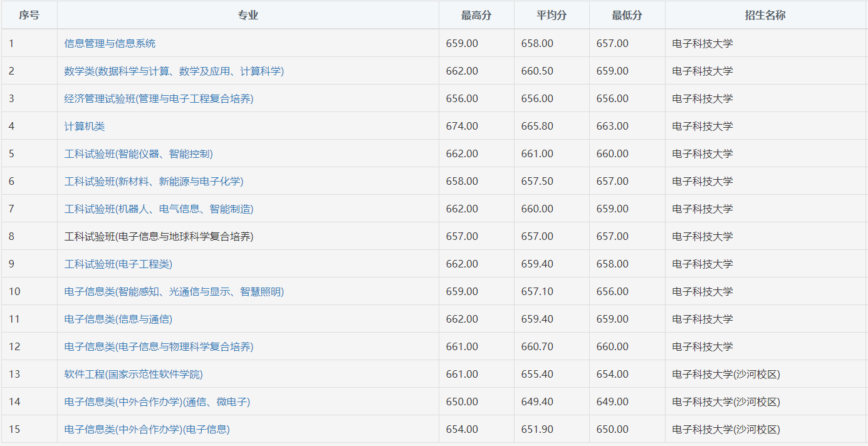Click the 招生名称 column header
The image size is (868, 446).
(x=765, y=15)
